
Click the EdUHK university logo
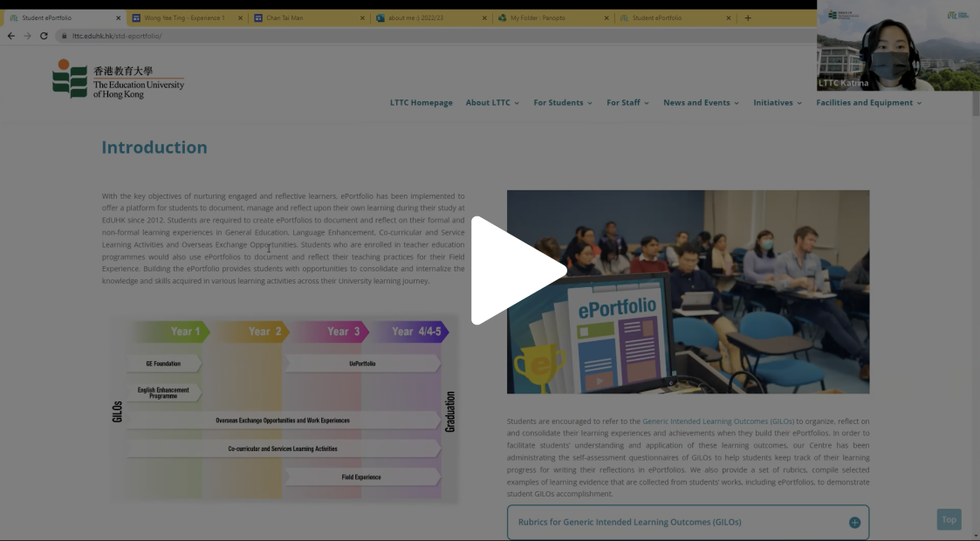118,79
